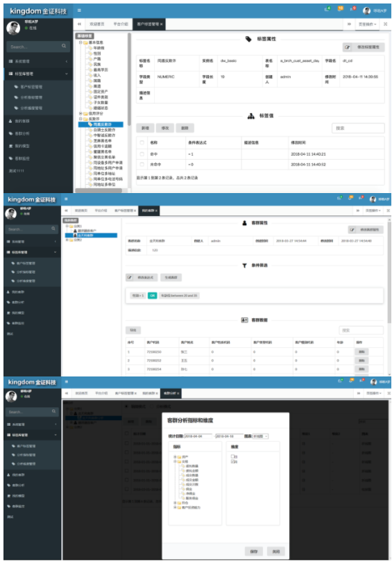
Task: Switch to the active 客群分析 tab
Action: pos(171,394)
